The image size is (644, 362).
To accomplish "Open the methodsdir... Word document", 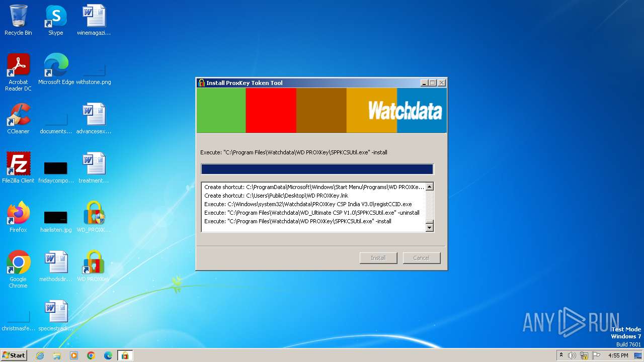I will [x=56, y=266].
